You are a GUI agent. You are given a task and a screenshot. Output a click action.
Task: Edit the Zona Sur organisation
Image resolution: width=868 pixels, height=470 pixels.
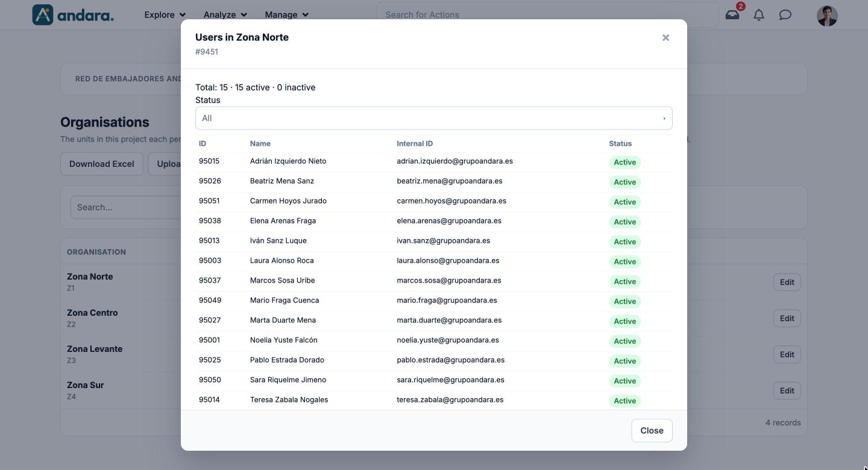click(787, 390)
